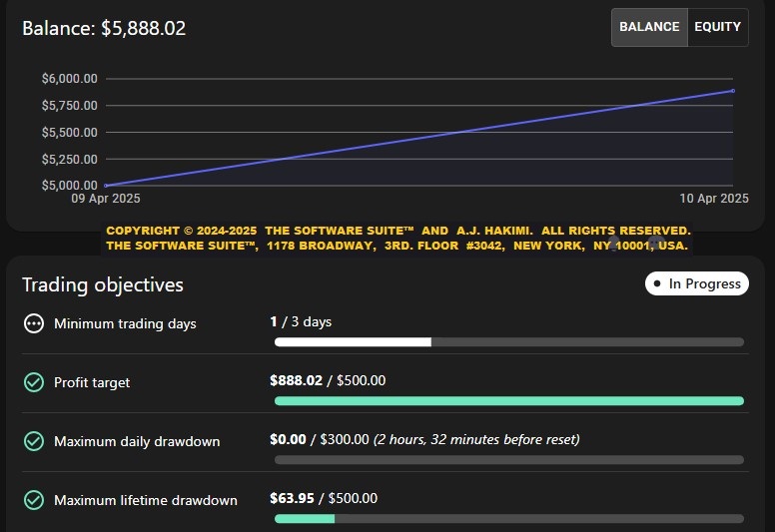
Task: Click the Profit target green checkmark icon
Action: [34, 382]
